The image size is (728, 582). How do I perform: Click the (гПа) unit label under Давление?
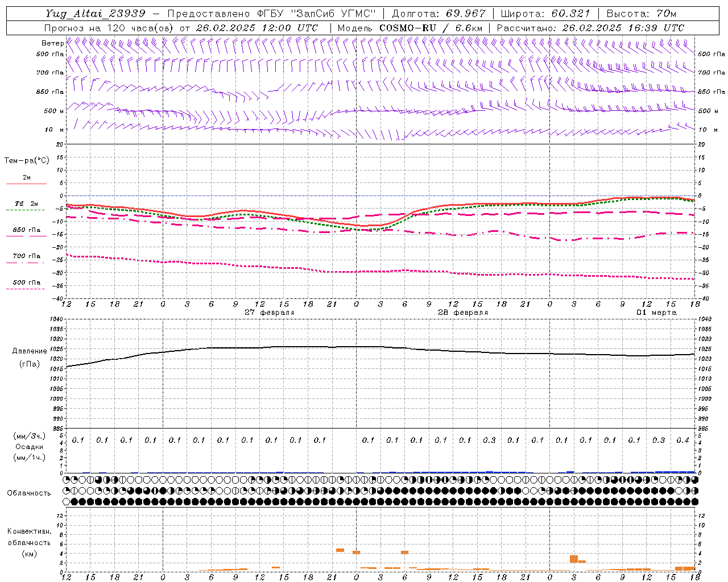point(28,364)
